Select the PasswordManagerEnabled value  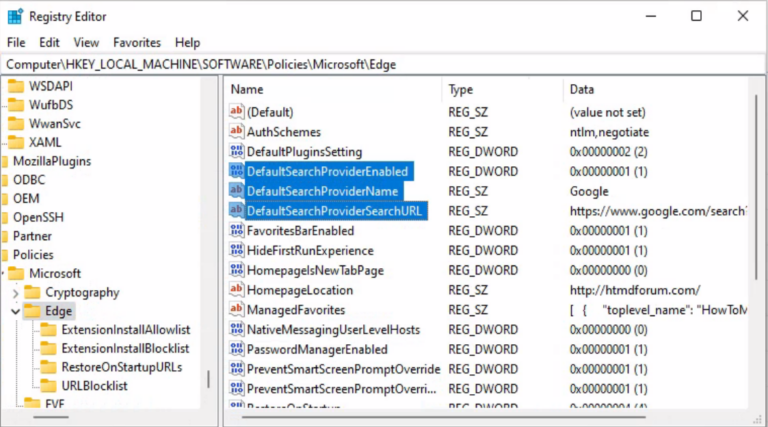click(x=317, y=349)
